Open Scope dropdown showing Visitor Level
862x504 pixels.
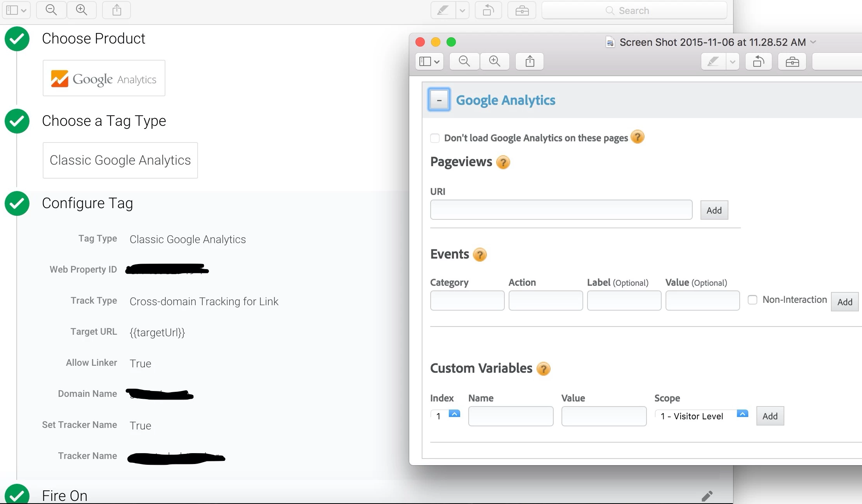click(x=701, y=416)
